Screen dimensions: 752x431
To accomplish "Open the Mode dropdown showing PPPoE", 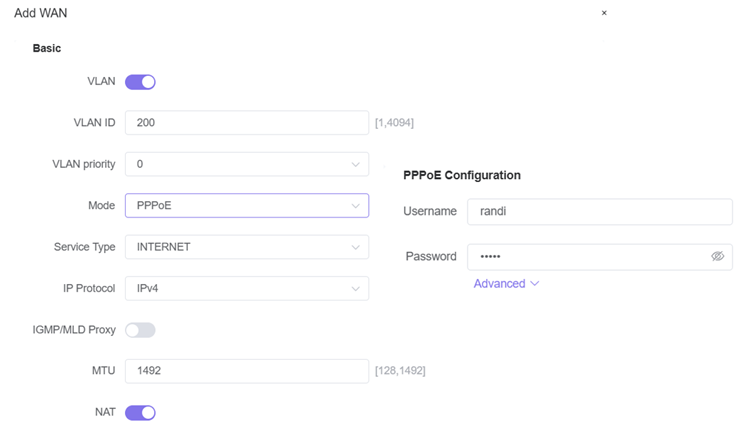I will click(246, 206).
